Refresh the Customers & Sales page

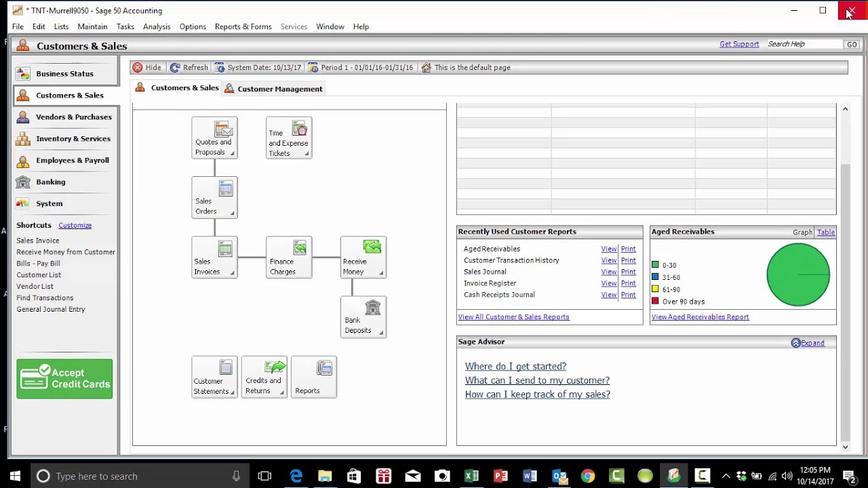point(189,68)
